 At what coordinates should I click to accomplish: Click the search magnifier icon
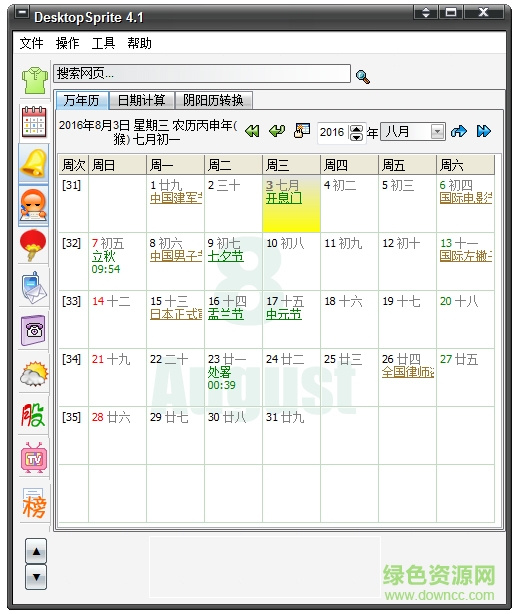pyautogui.click(x=363, y=76)
